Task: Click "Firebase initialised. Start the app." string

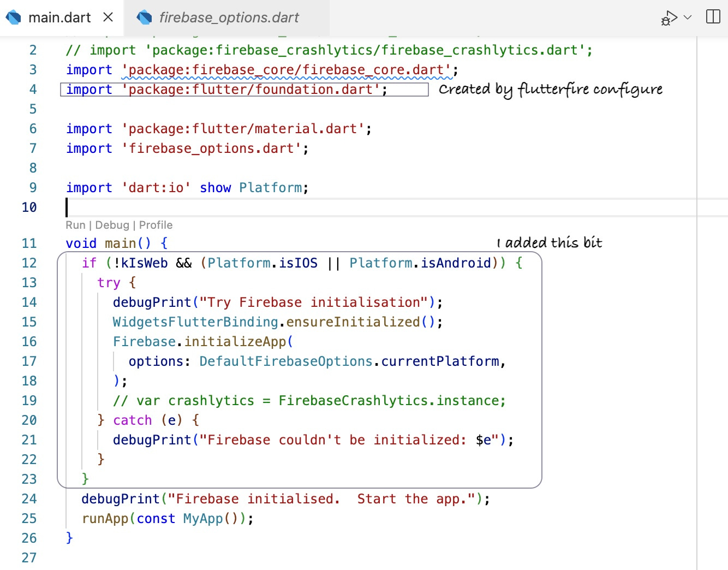Action: [x=321, y=499]
